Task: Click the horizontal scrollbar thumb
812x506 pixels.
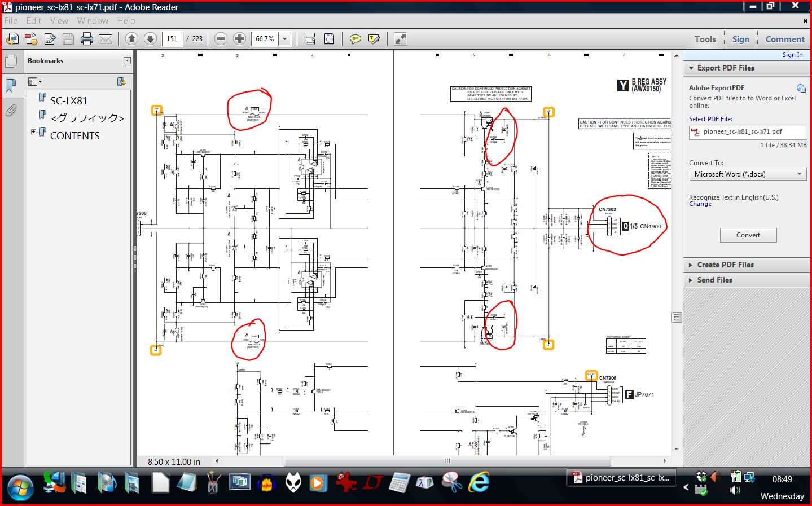Action: (447, 461)
